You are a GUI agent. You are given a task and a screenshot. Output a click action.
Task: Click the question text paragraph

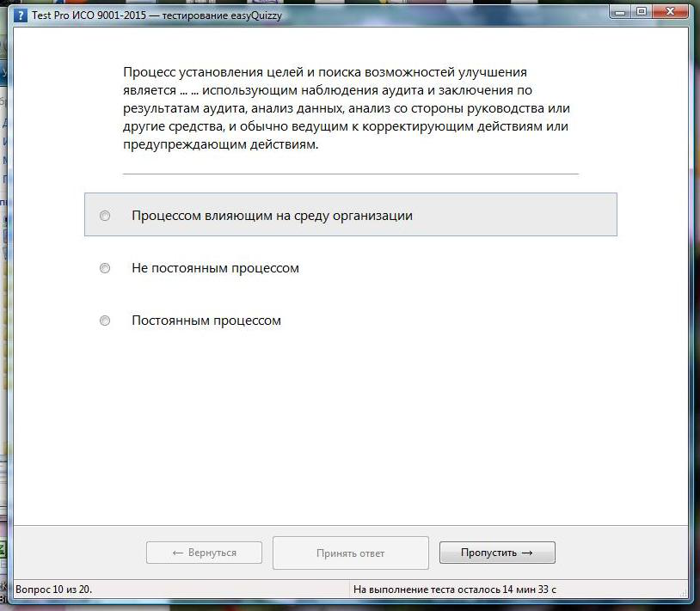(347, 108)
